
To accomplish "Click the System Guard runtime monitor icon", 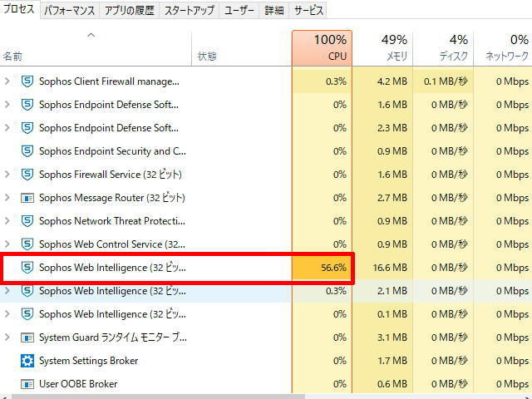I will pyautogui.click(x=27, y=337).
